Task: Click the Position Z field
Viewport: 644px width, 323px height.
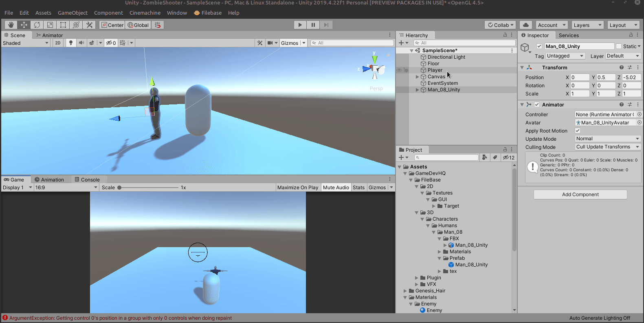Action: click(x=631, y=77)
